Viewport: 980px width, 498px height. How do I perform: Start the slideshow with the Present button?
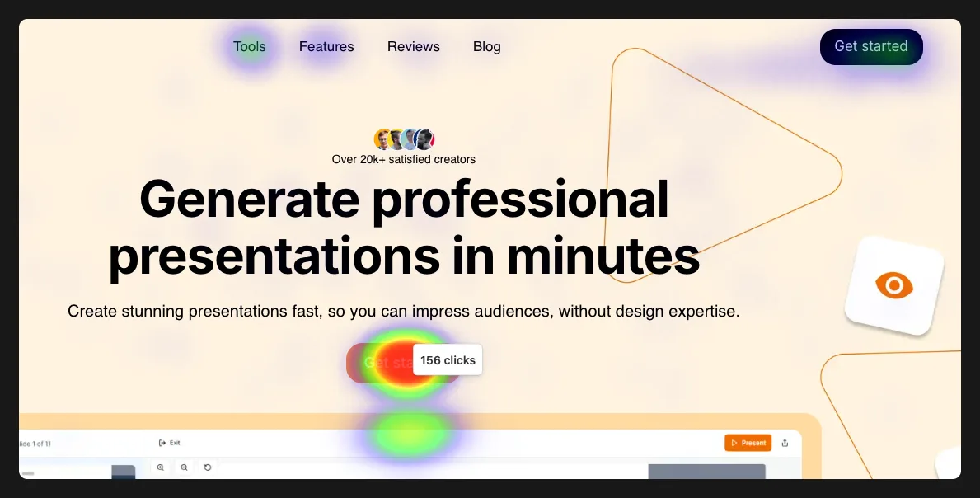[748, 443]
